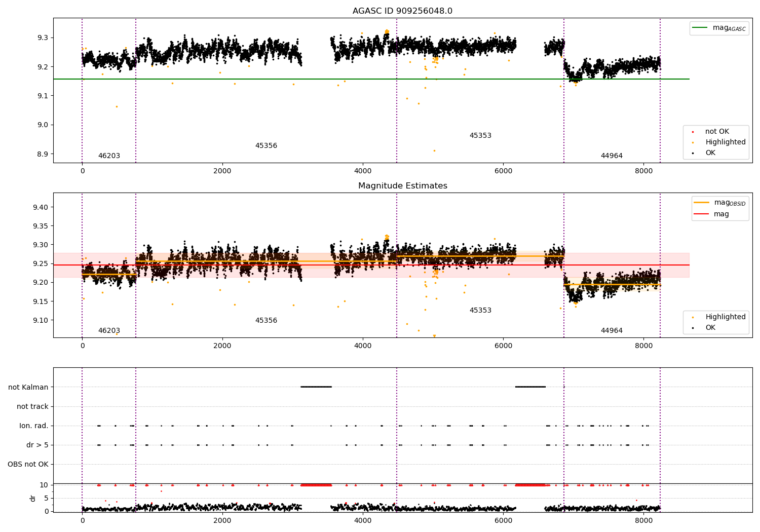Screen dimensions: 760x532
Task: Click y-axis tick 9.30 in Magnitude Estimates plot
Action: [41, 245]
